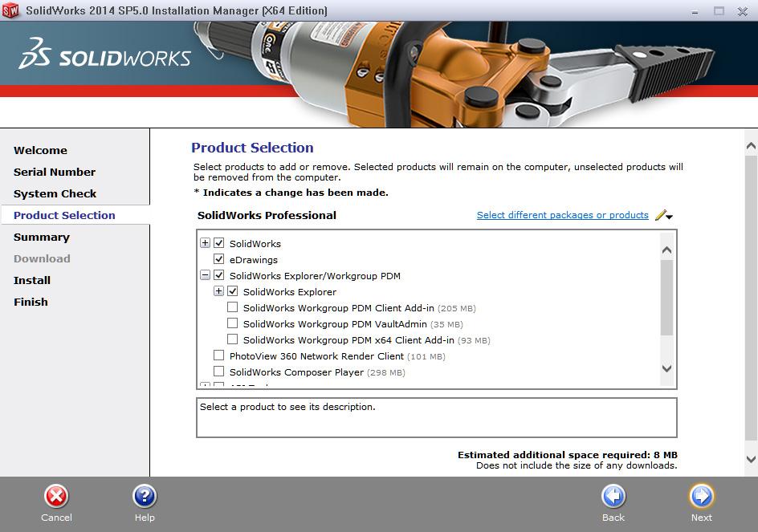The height and width of the screenshot is (532, 758).
Task: Click the SolidWorks logo in the banner
Action: click(105, 54)
